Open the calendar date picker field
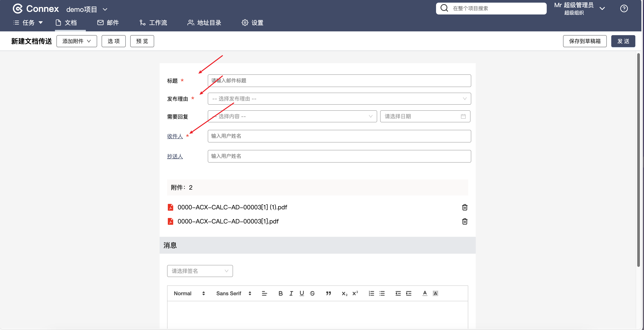Image resolution: width=644 pixels, height=330 pixels. click(x=425, y=116)
